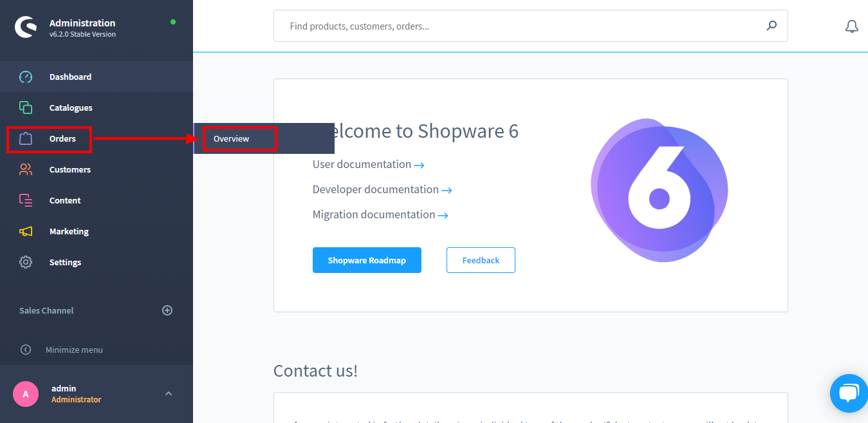
Task: Click the Sales Channel heading text
Action: (x=46, y=310)
